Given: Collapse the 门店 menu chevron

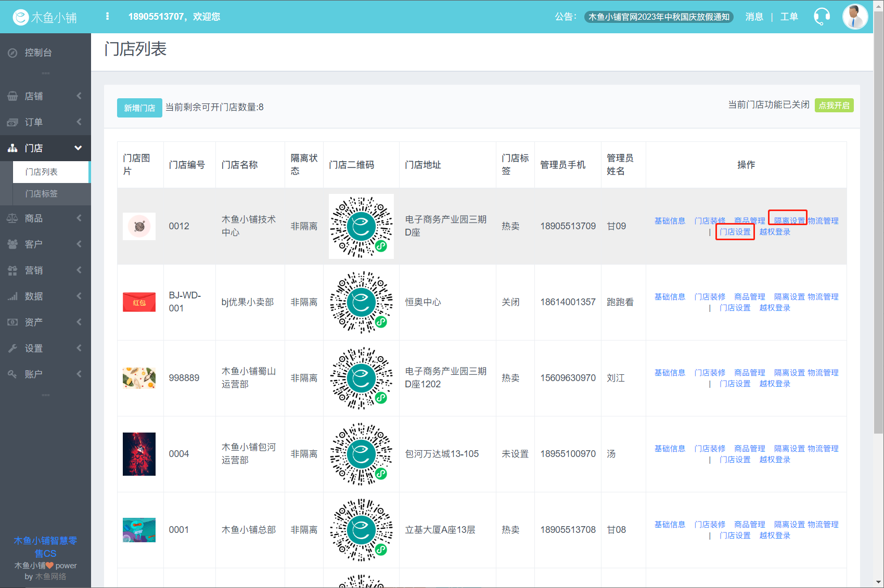Looking at the screenshot, I should (78, 148).
